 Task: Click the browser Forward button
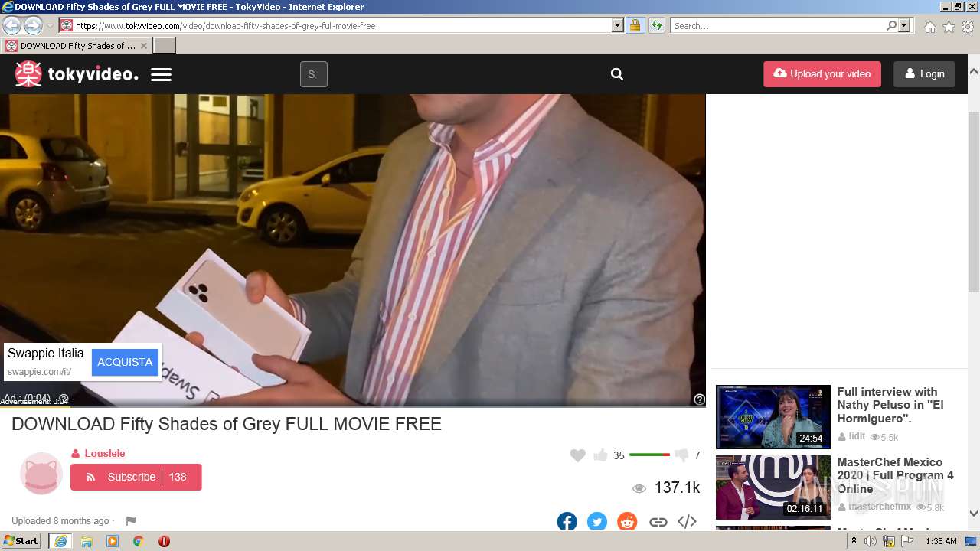coord(33,25)
